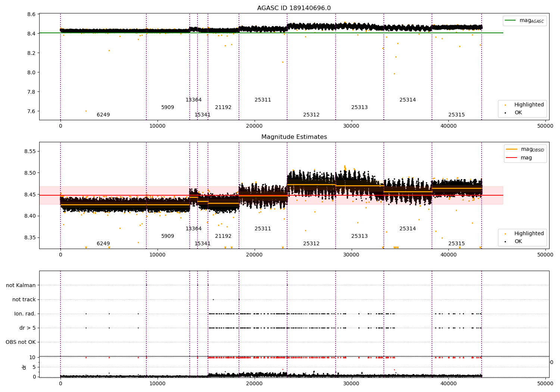Screen dimensions: 560x392
Task: Click the red 'mag' legend entry
Action: [519, 158]
